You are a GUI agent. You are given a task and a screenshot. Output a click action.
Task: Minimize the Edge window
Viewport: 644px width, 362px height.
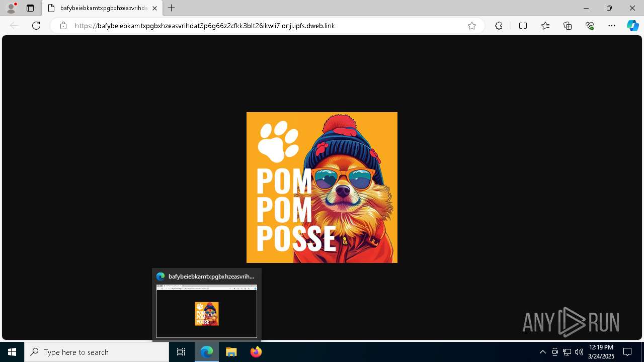pos(586,8)
